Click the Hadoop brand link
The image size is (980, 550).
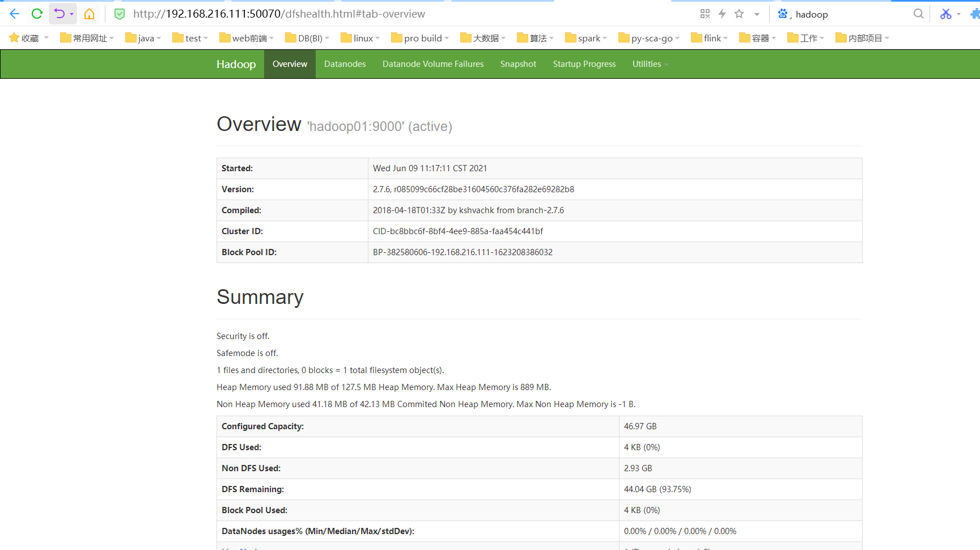[x=236, y=64]
